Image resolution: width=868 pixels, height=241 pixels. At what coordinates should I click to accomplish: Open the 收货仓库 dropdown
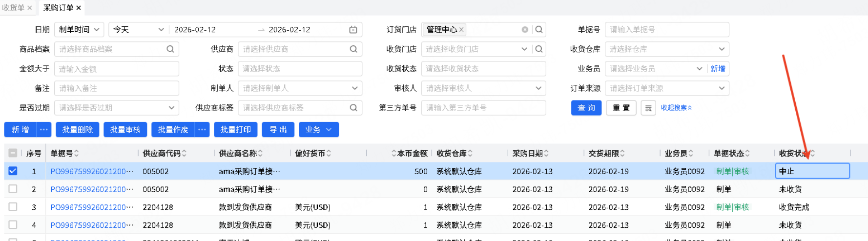click(666, 49)
